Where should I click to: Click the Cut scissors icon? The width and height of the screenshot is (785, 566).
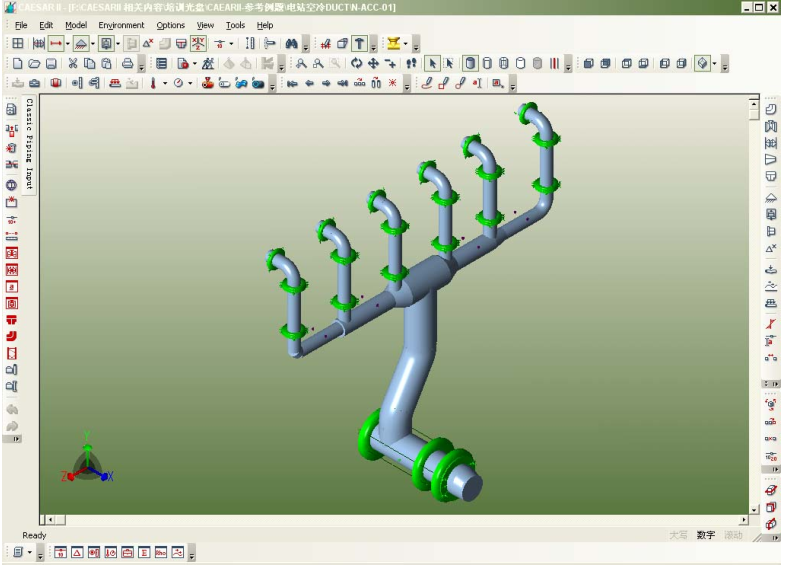[73, 64]
